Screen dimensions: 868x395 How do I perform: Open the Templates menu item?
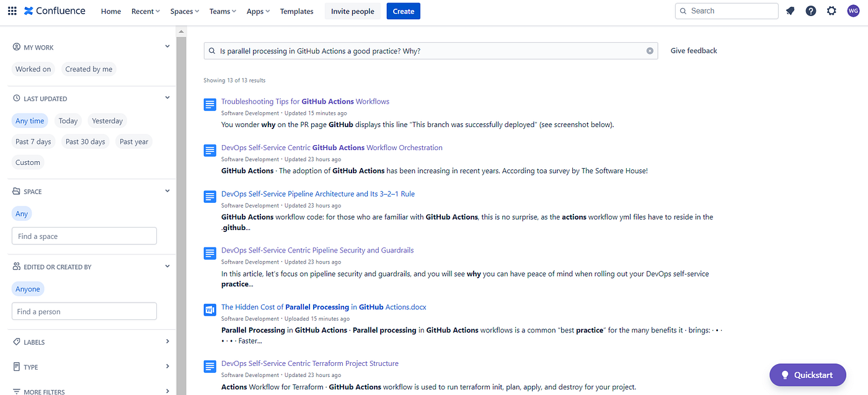click(296, 11)
